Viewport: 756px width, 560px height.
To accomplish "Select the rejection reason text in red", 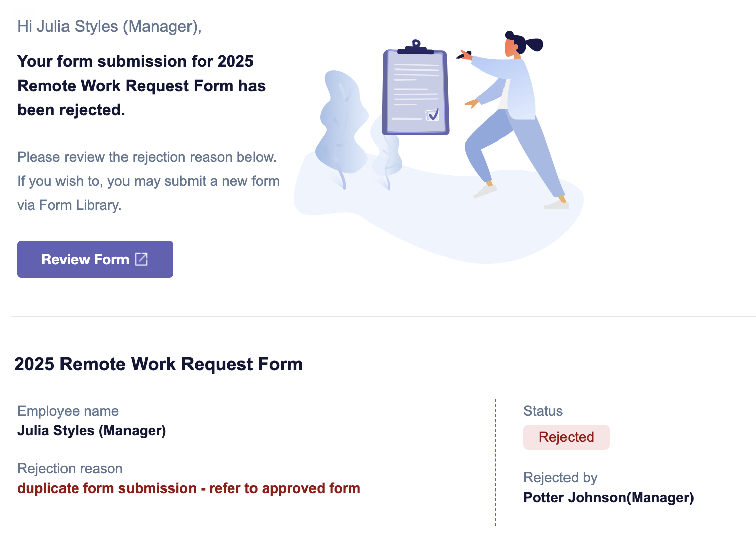I will 188,488.
